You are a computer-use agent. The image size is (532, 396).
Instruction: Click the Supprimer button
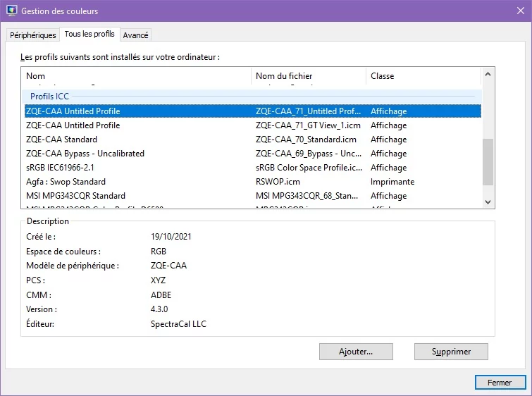[x=451, y=352]
